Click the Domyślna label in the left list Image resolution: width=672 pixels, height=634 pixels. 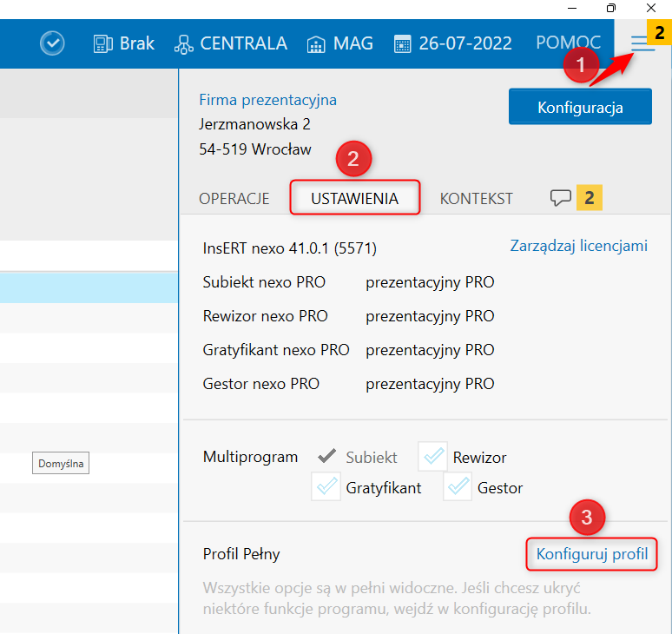click(61, 464)
